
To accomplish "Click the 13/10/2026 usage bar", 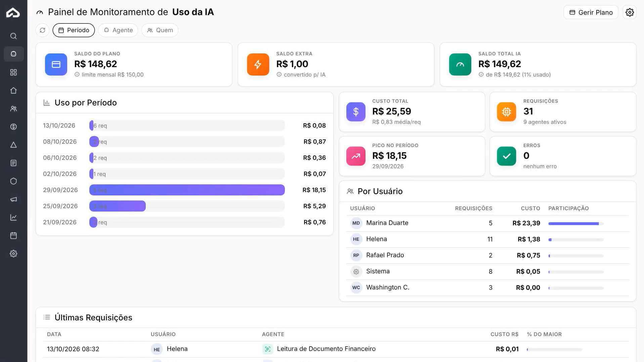I will tap(187, 126).
